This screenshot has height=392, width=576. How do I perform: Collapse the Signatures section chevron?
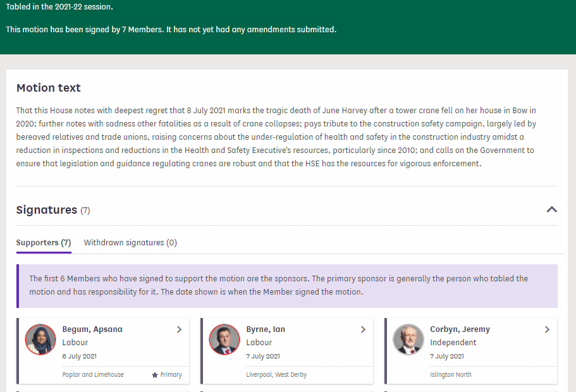(551, 209)
